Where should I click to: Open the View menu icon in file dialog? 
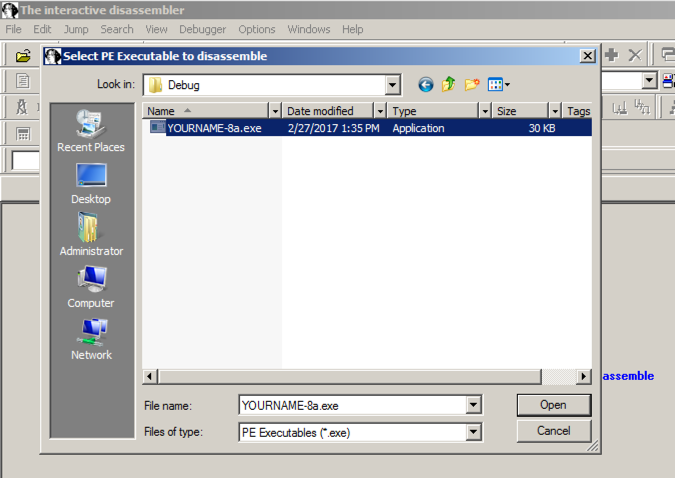click(499, 84)
